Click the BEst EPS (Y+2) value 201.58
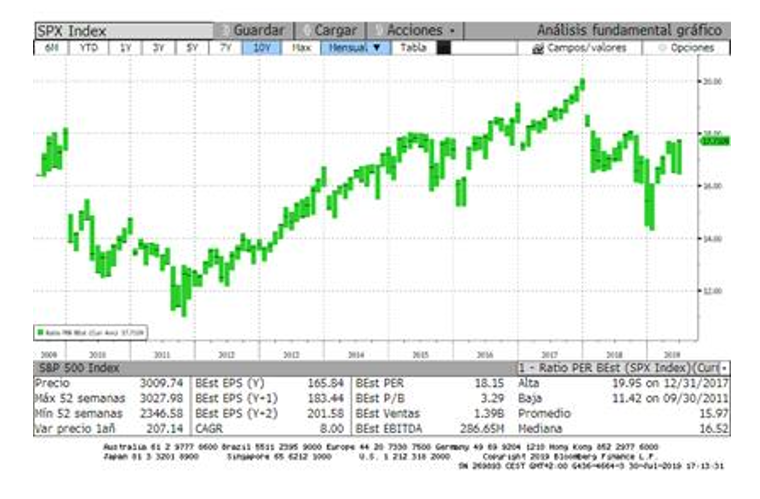760x499 pixels. tap(325, 414)
